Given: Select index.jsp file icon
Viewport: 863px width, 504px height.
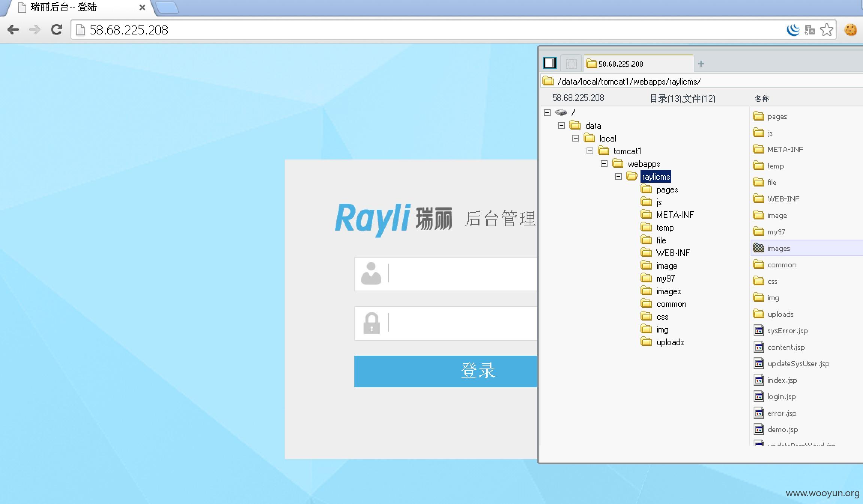Looking at the screenshot, I should tap(759, 380).
